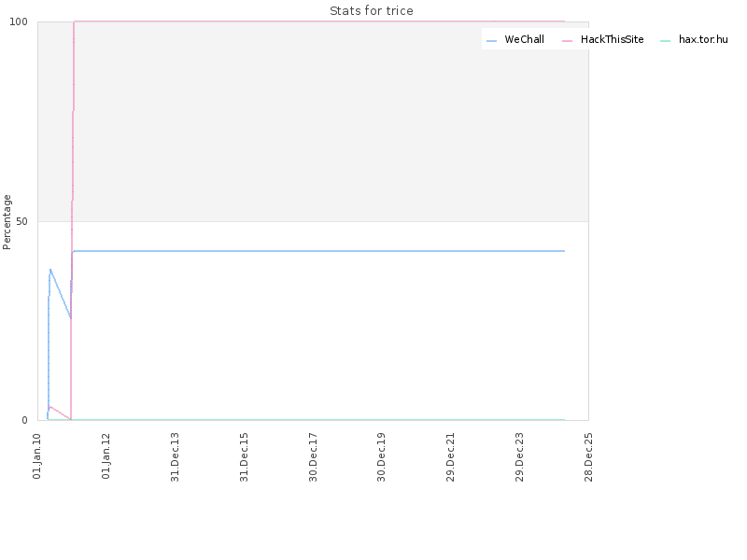Click the pink HackThisSite legend color marker
This screenshot has height=560, width=747.
567,41
